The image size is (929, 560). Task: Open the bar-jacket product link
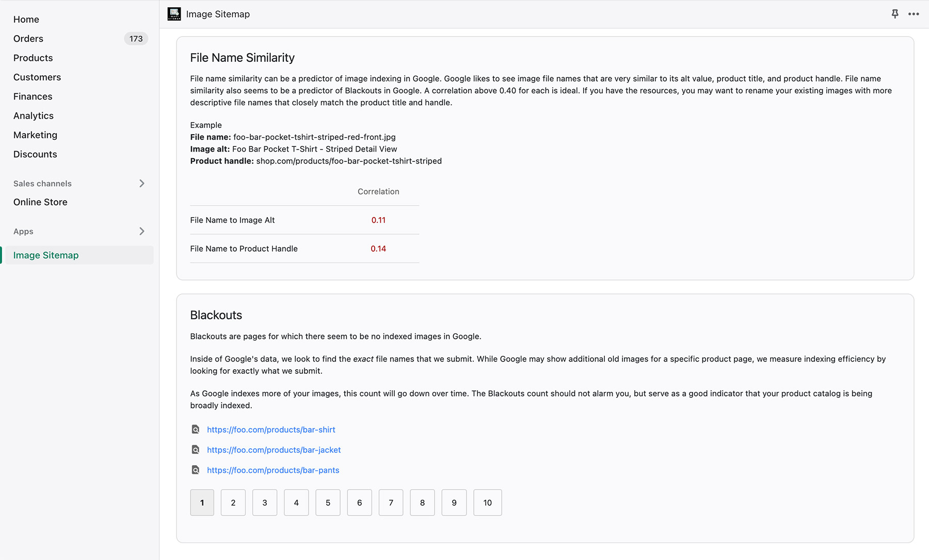pyautogui.click(x=274, y=450)
